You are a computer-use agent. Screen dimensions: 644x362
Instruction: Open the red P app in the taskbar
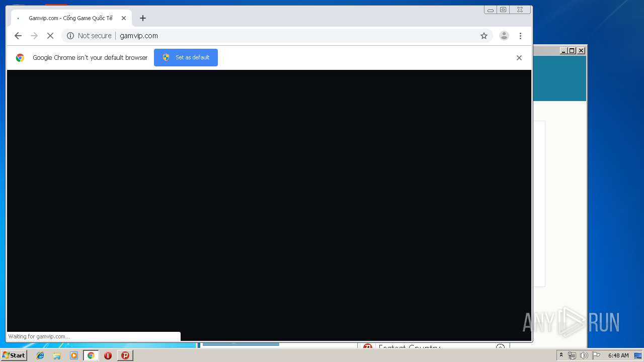click(125, 355)
